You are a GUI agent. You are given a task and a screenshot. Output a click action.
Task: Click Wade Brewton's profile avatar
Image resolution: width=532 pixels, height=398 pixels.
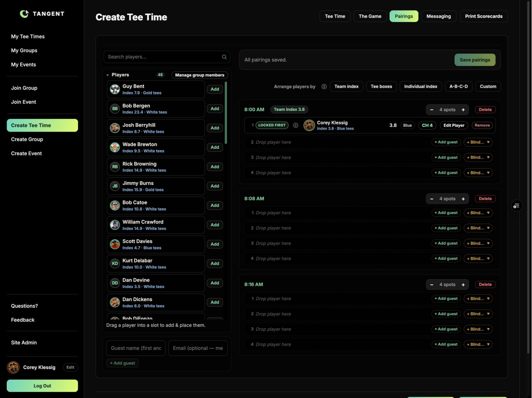tap(115, 147)
